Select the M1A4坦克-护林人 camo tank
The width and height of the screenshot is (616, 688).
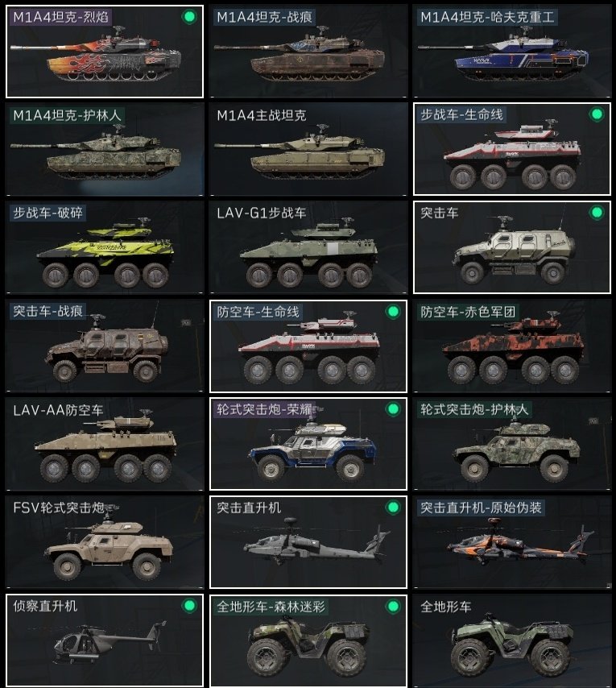coord(105,149)
